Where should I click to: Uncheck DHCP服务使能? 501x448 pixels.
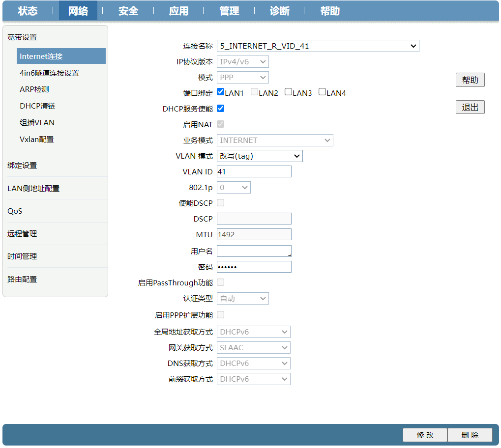(220, 108)
